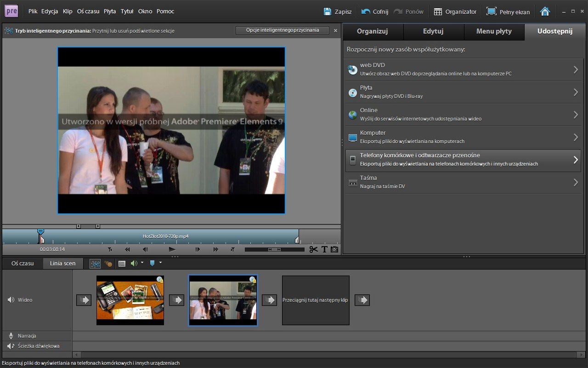Expand the Online sharing option
Viewport: 588px width, 368px height.
click(463, 115)
